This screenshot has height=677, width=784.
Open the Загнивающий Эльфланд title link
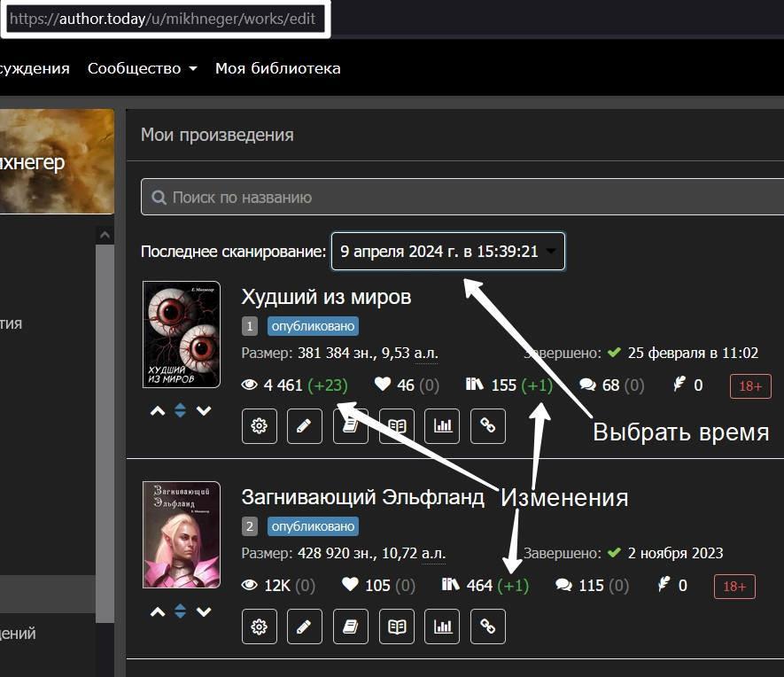(362, 497)
